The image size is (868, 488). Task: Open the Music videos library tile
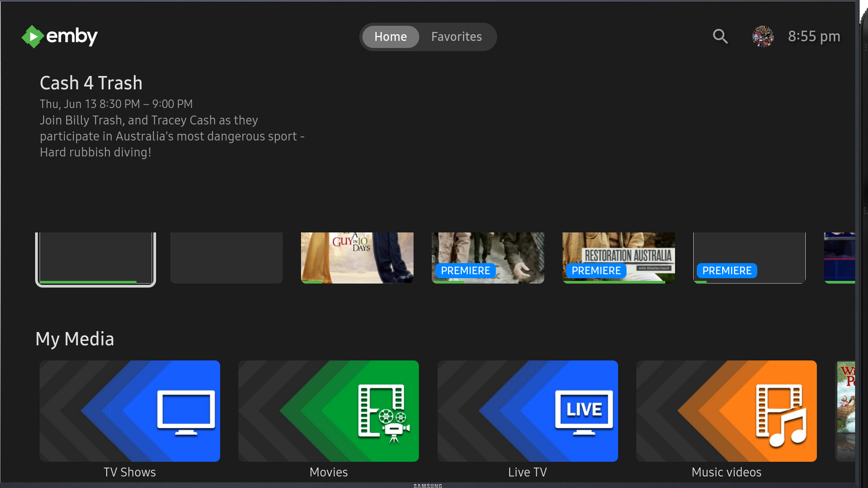click(x=727, y=411)
